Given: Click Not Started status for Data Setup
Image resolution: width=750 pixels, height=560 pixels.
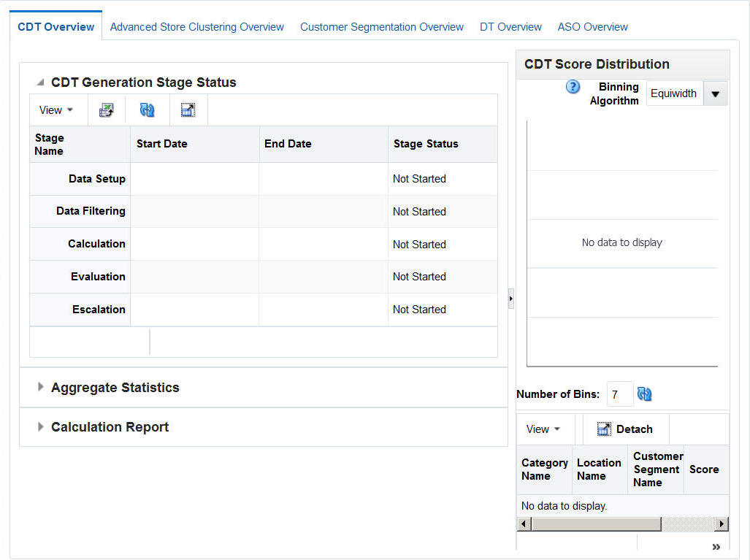Looking at the screenshot, I should pos(419,179).
